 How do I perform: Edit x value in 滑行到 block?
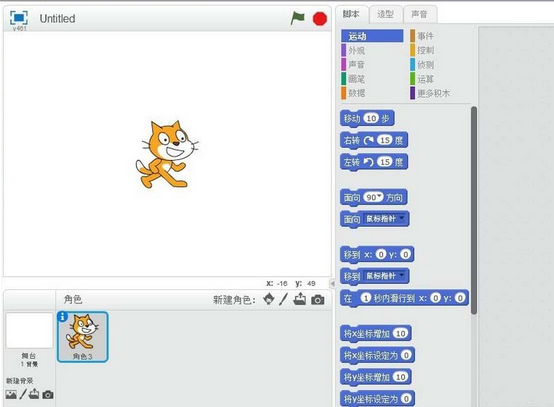[x=436, y=298]
